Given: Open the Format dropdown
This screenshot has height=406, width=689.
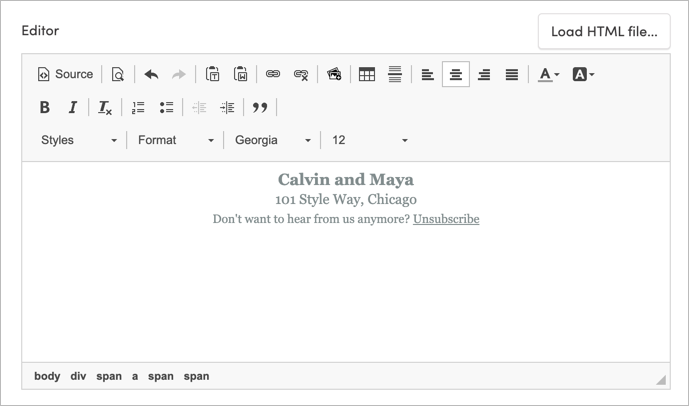Looking at the screenshot, I should pos(176,140).
